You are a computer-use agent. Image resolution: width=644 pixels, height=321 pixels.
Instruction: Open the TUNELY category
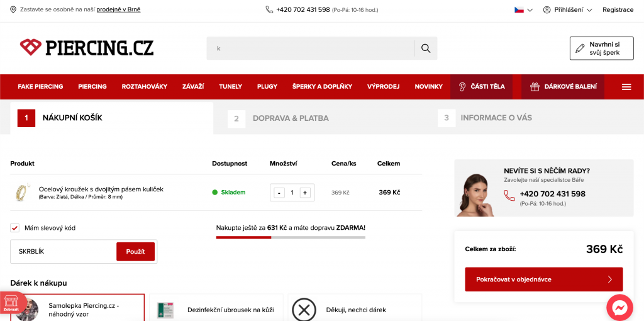[230, 87]
